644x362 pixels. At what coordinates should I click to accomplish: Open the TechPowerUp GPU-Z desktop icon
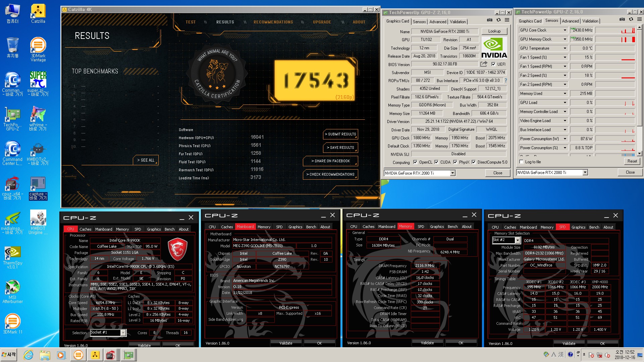click(x=12, y=118)
